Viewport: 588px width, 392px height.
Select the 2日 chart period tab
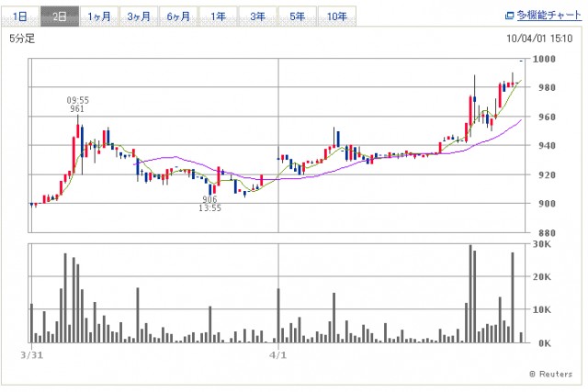tap(60, 17)
